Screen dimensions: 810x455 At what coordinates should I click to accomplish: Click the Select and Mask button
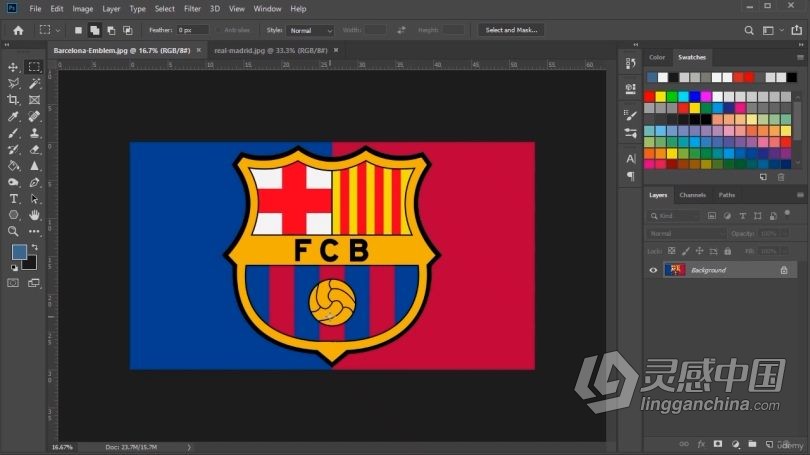pos(511,30)
